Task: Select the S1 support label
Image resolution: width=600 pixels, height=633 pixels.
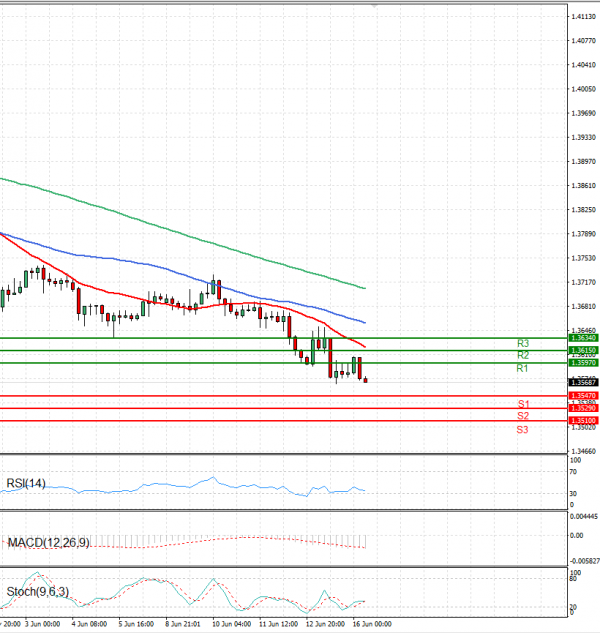Action: click(x=522, y=404)
